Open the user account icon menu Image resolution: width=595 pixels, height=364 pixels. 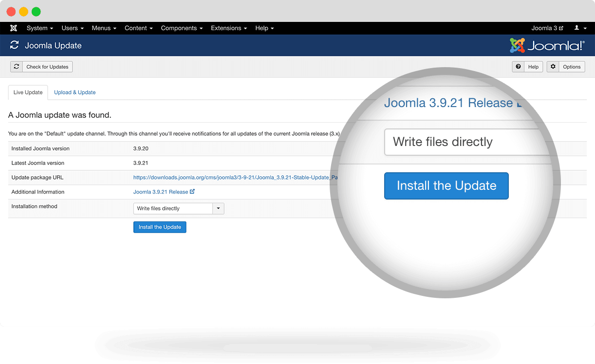[579, 28]
